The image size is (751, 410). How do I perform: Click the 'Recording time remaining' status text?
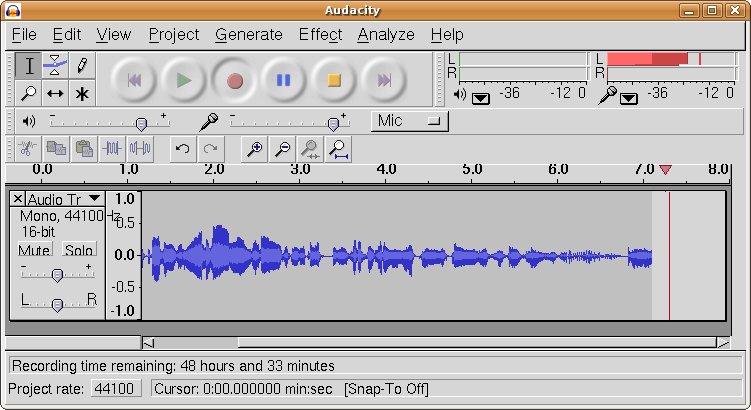pyautogui.click(x=173, y=366)
